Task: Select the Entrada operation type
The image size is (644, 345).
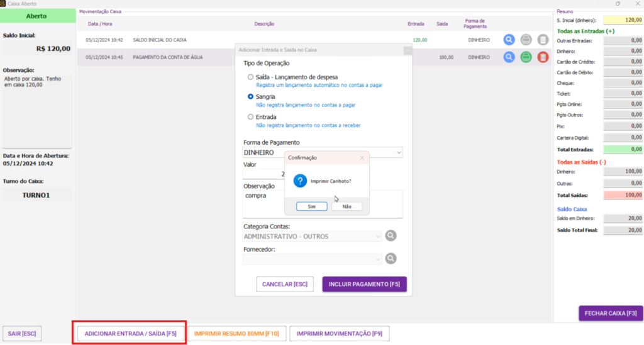Action: pos(251,117)
